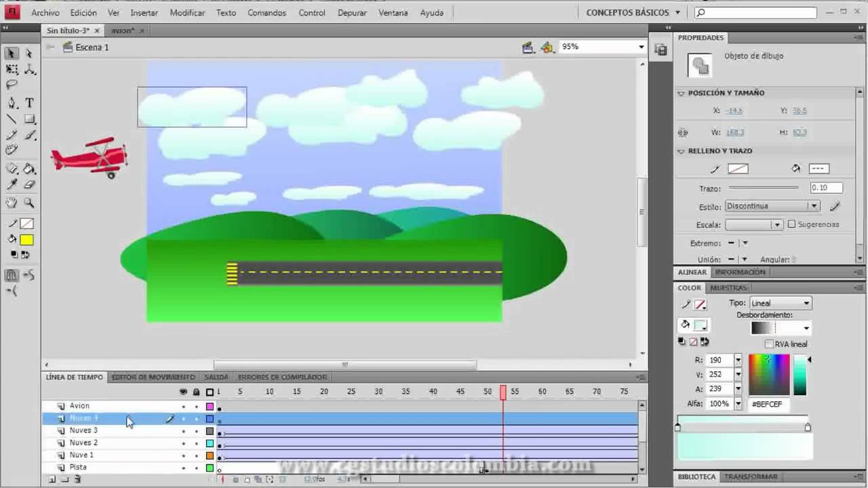868x488 pixels.
Task: Choose the Free Transform tool
Action: click(12, 69)
